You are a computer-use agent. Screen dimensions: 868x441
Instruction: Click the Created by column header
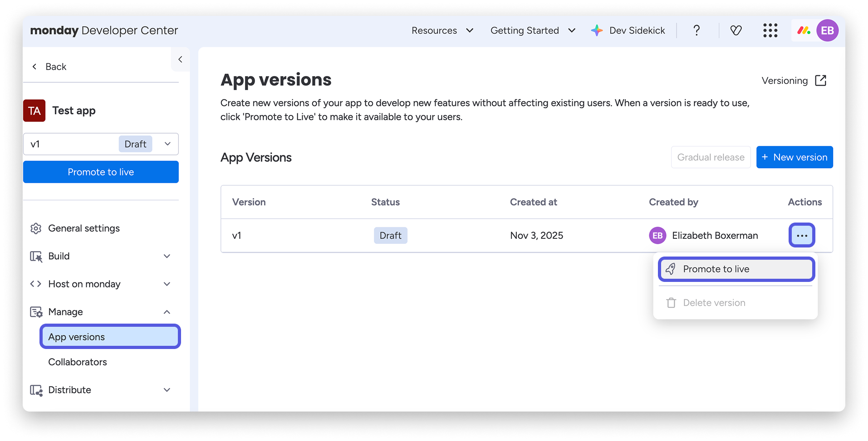[x=673, y=202]
